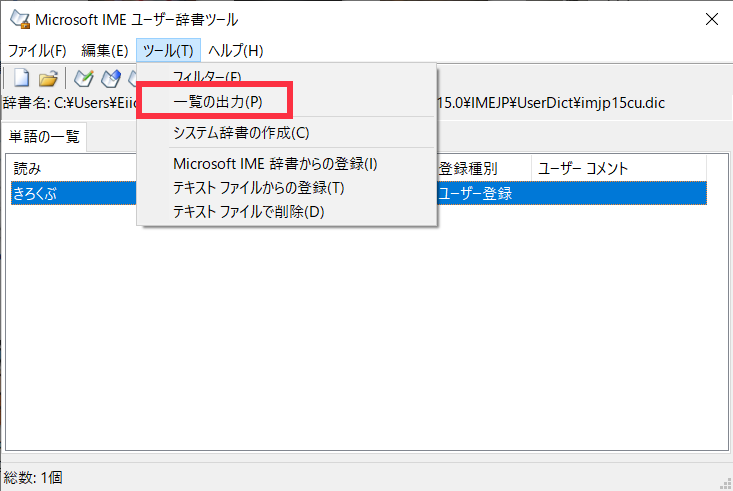733x491 pixels.
Task: Open the ファイル(F) menu
Action: [x=37, y=50]
